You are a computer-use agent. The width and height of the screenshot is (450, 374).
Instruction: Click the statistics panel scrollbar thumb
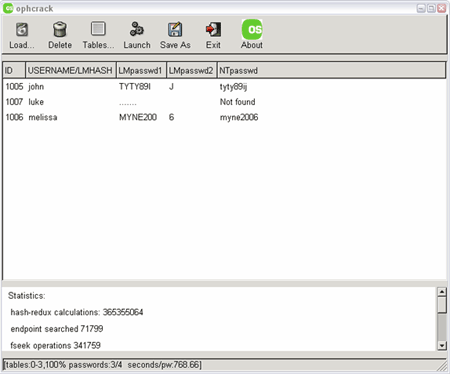tap(442, 305)
